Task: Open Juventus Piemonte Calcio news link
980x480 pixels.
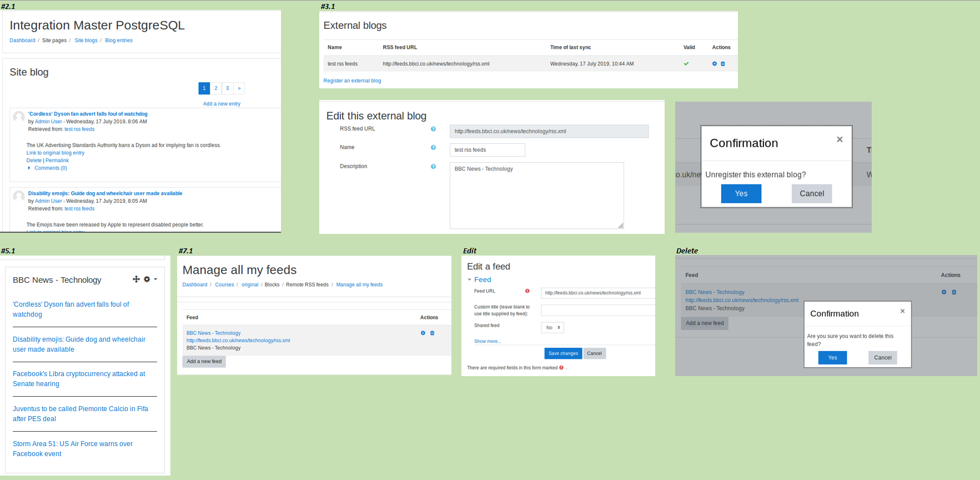Action: [x=81, y=414]
